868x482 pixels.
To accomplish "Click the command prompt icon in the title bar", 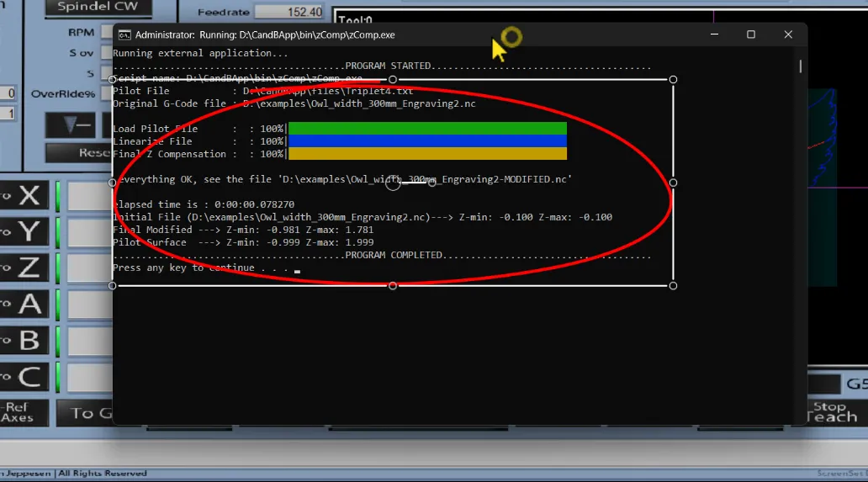I will 124,35.
